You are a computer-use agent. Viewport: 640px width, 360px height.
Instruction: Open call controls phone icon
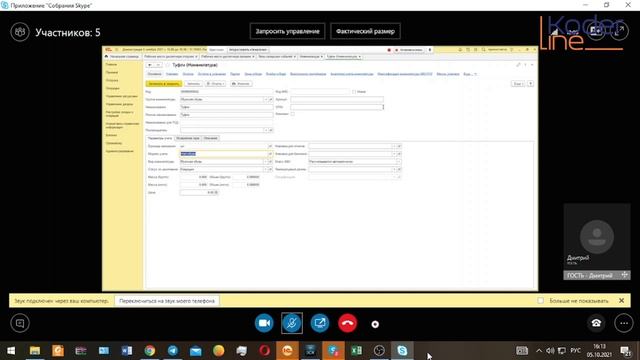(596, 323)
